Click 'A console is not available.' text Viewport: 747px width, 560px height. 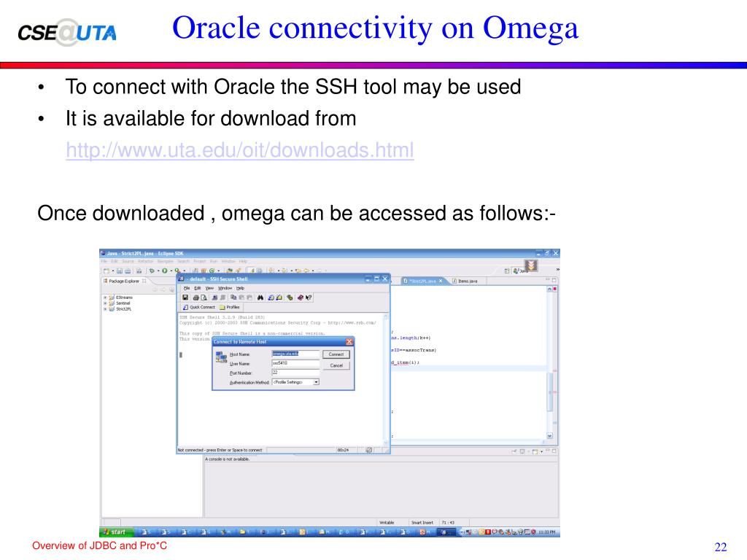[x=228, y=459]
